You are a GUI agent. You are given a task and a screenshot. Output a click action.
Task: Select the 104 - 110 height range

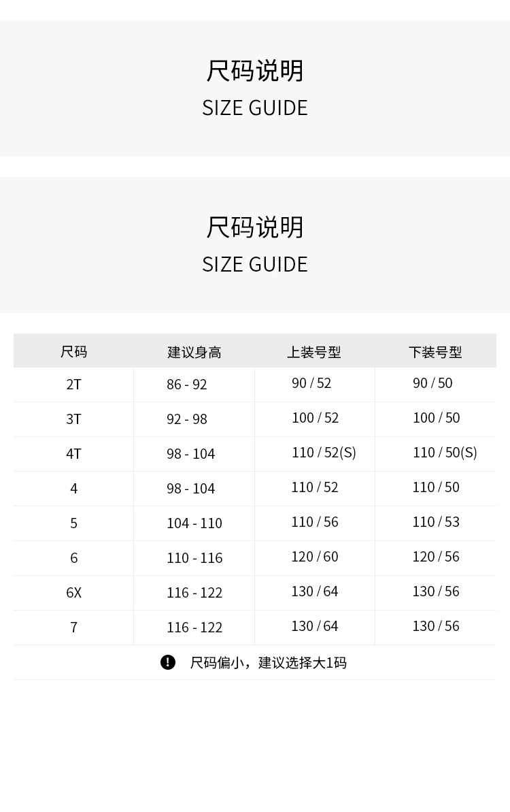click(194, 523)
